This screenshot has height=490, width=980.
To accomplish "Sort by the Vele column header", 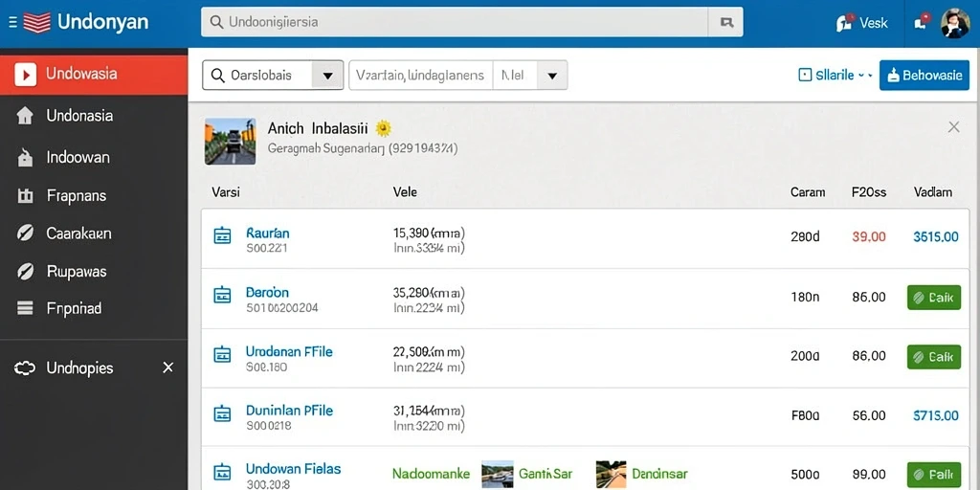I will pos(405,192).
